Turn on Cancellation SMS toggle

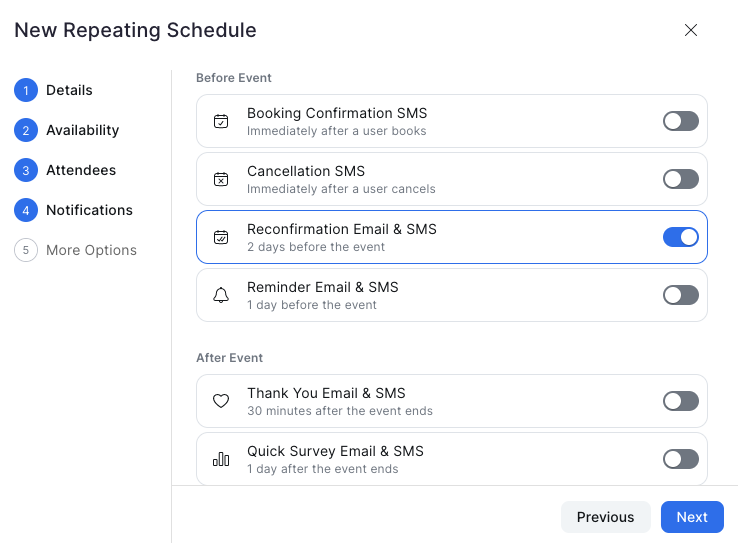point(680,180)
